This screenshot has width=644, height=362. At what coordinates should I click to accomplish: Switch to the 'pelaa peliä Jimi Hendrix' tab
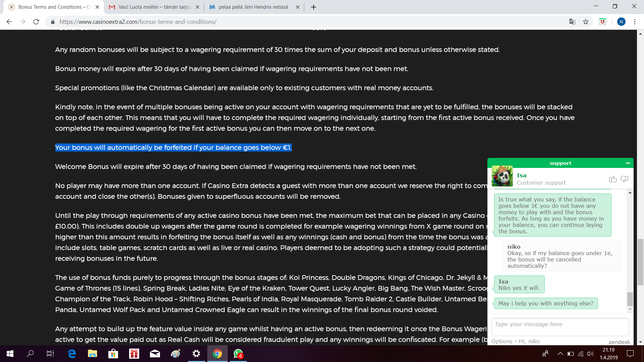(254, 7)
